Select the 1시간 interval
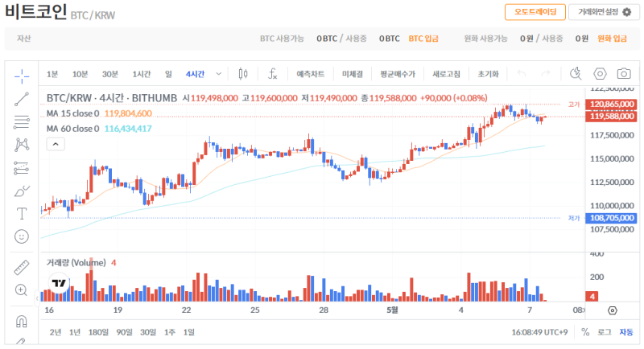This screenshot has height=349, width=644. click(142, 74)
